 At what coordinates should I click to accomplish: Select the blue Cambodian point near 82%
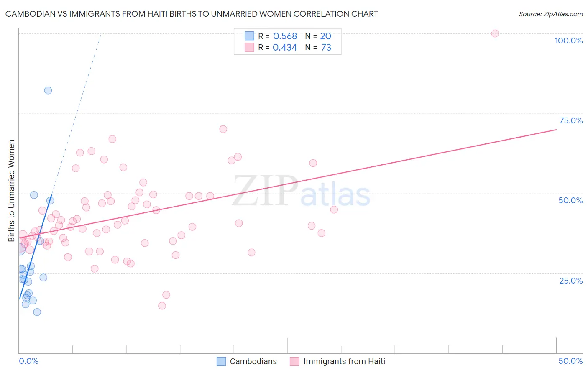click(48, 90)
